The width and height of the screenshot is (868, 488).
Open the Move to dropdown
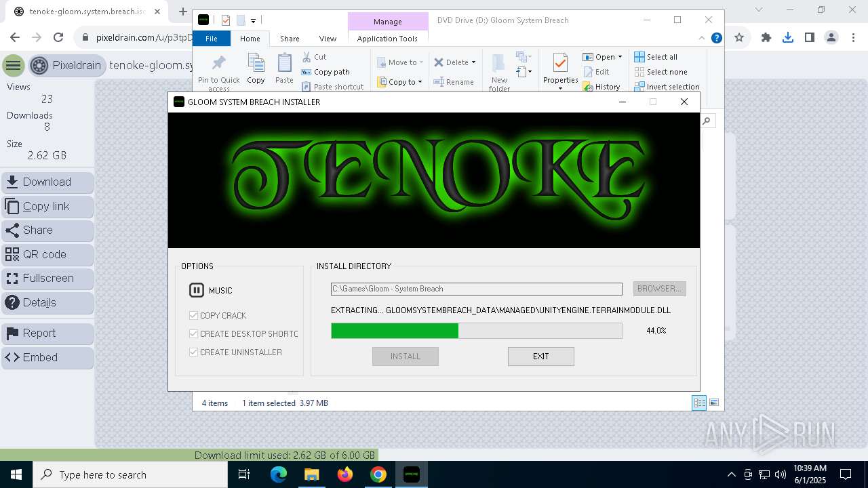click(x=400, y=62)
